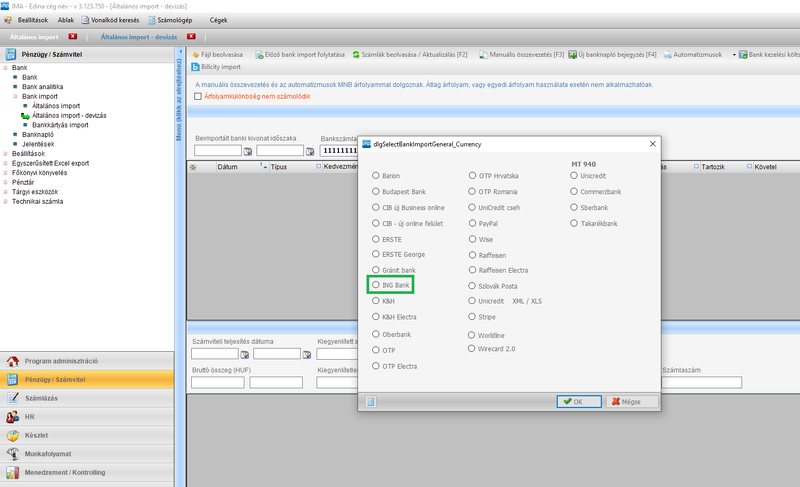Click Előző bank import folytatása icon
This screenshot has height=487, width=800.
[259, 55]
